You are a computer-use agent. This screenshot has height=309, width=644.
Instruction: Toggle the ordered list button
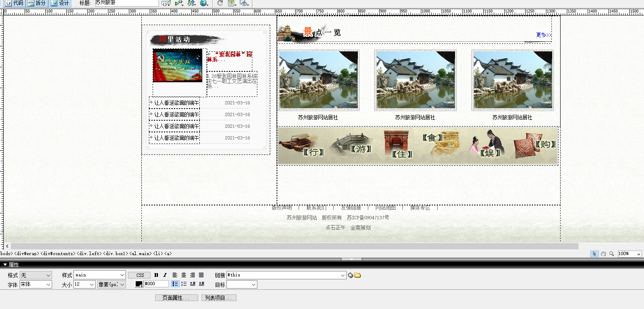184,284
